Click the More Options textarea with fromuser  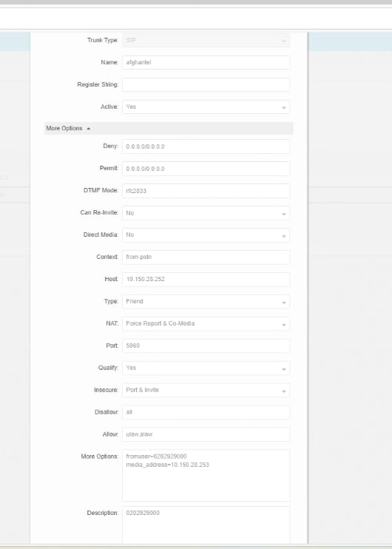tap(206, 476)
